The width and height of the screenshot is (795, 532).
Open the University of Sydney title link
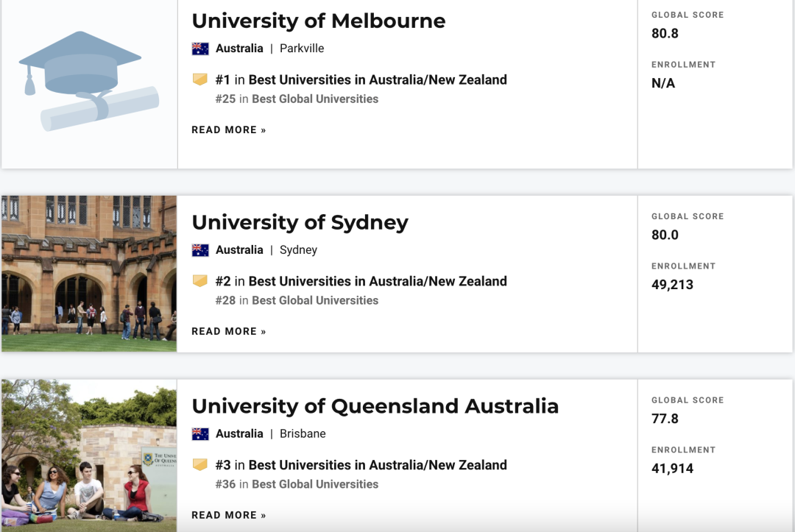[x=300, y=223]
